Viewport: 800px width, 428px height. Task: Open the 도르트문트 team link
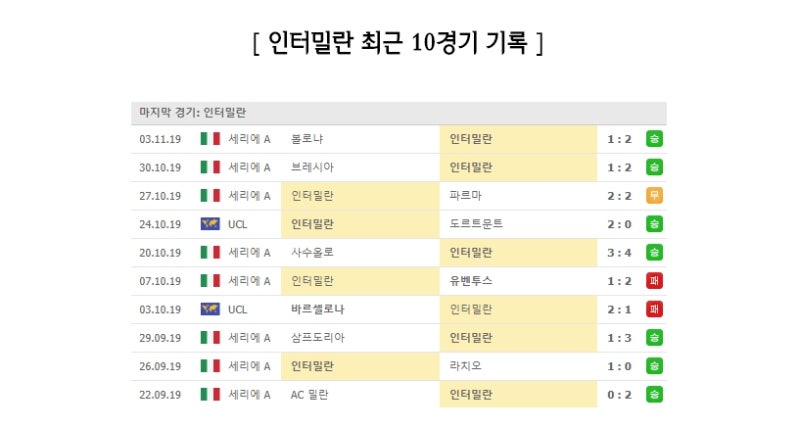pyautogui.click(x=477, y=224)
